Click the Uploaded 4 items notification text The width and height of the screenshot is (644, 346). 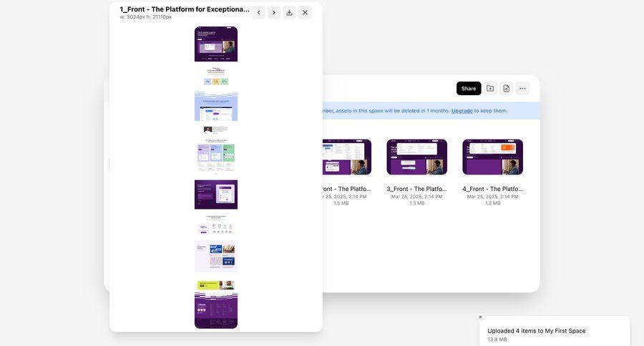pos(537,330)
